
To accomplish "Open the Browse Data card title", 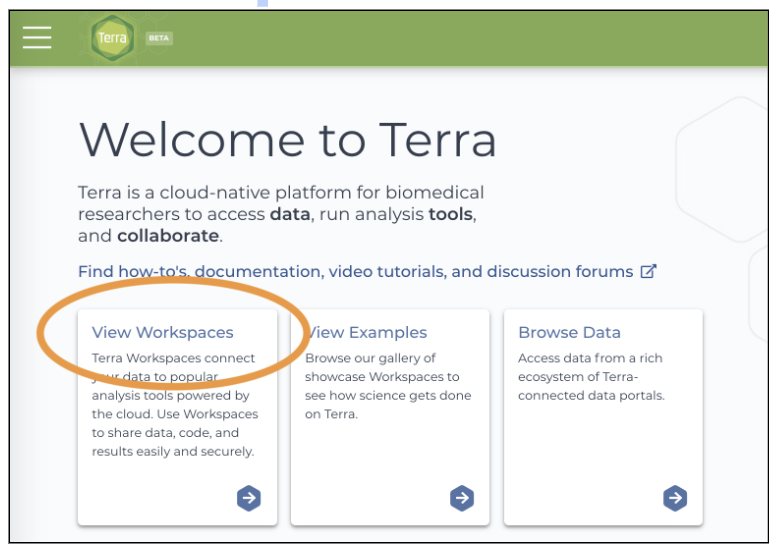I will [x=569, y=333].
